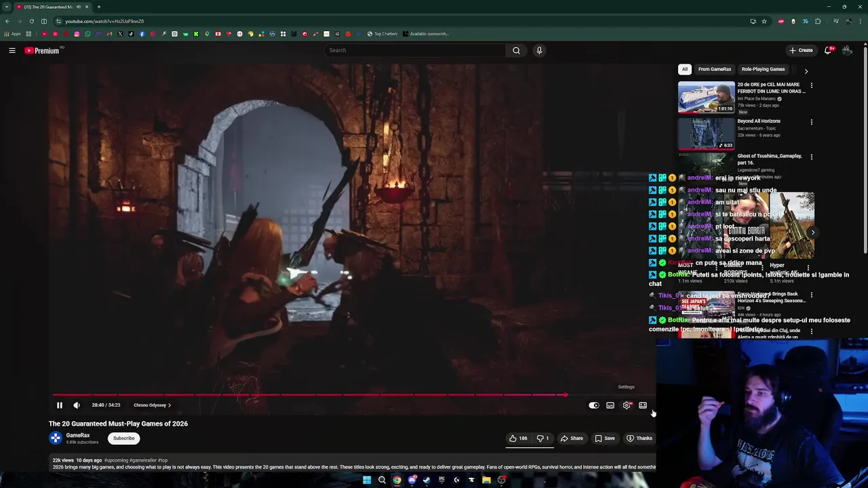Share the video
868x488 pixels.
click(572, 439)
